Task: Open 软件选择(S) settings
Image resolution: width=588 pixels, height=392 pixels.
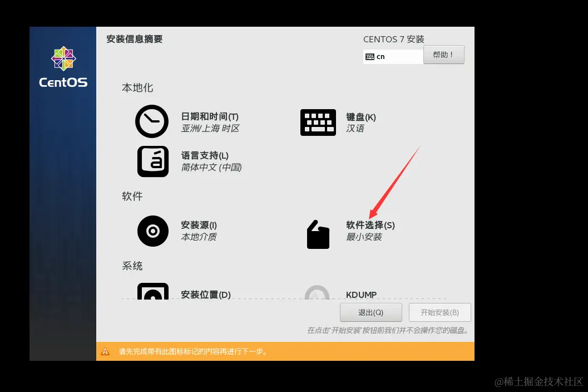Action: pyautogui.click(x=370, y=225)
